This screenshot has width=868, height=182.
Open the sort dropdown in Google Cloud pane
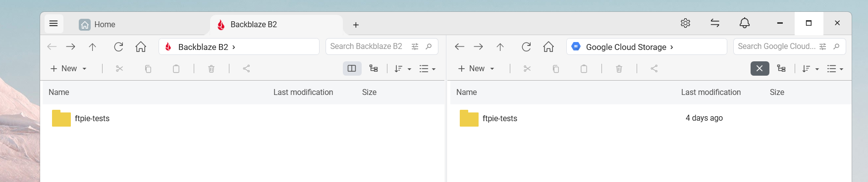coord(811,69)
